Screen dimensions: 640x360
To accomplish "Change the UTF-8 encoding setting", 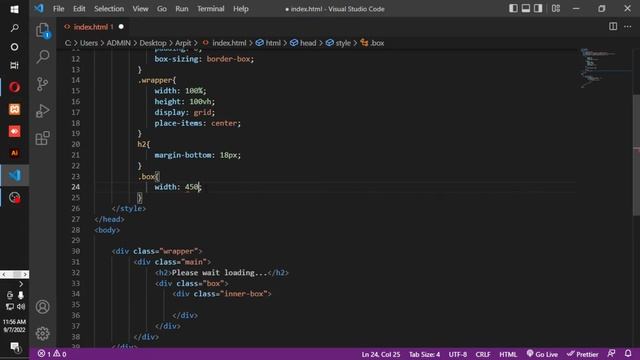I will (458, 354).
